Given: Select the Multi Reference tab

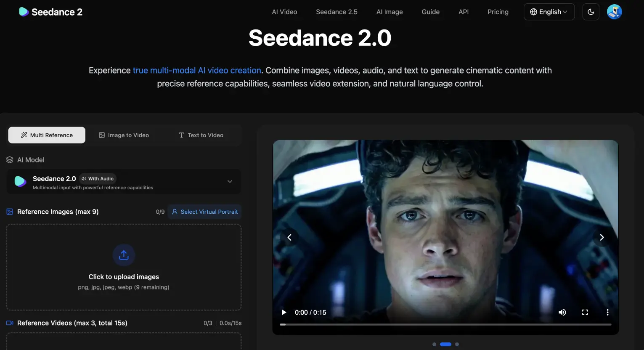Looking at the screenshot, I should click(x=47, y=135).
